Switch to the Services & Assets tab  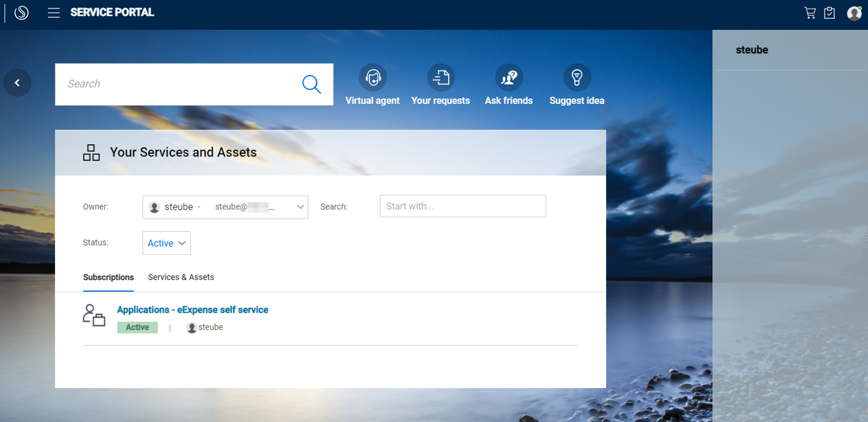(180, 277)
